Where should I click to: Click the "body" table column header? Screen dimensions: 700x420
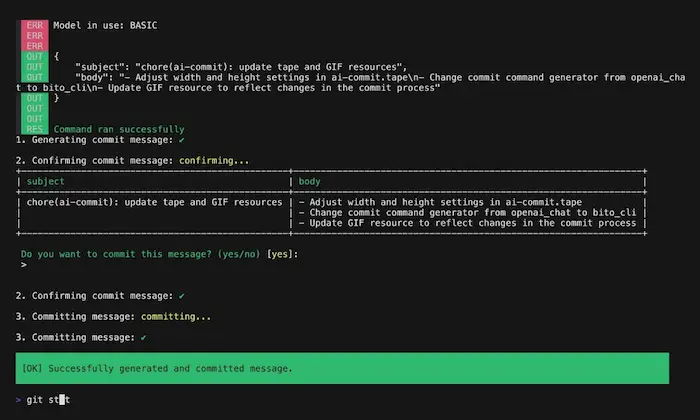pos(309,181)
